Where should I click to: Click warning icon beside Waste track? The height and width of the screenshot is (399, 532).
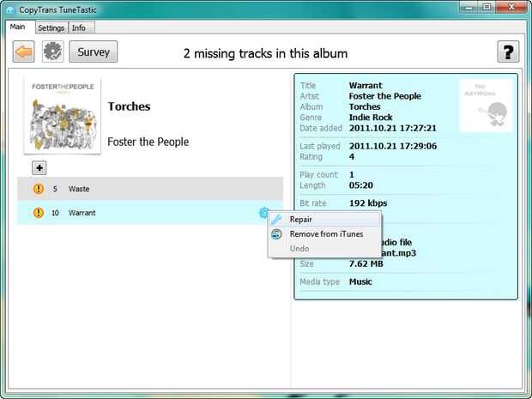(x=39, y=189)
